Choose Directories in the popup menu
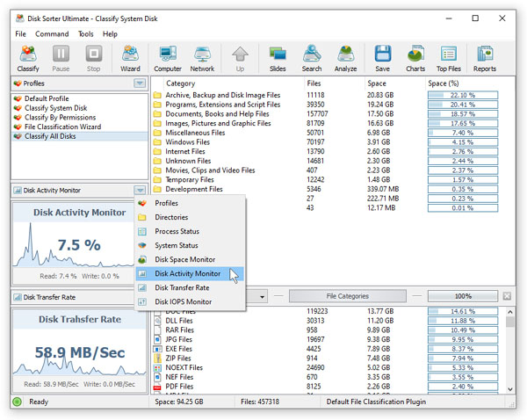 point(190,217)
